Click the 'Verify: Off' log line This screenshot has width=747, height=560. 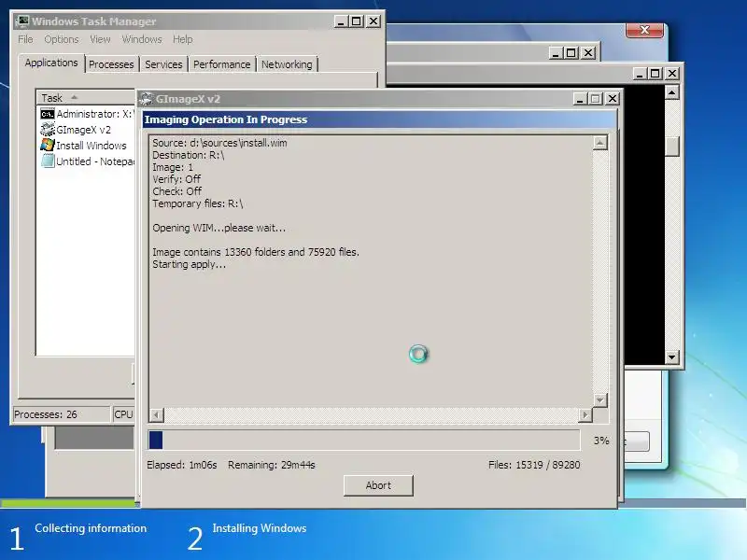[176, 179]
